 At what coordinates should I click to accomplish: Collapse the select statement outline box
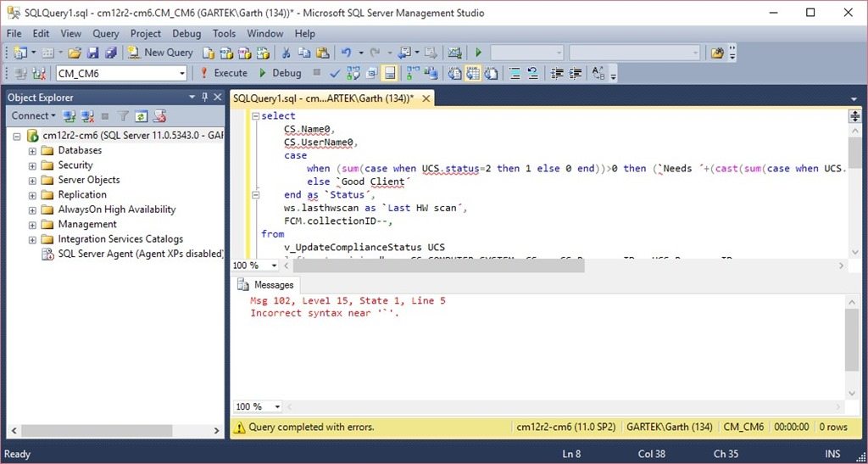click(x=255, y=116)
